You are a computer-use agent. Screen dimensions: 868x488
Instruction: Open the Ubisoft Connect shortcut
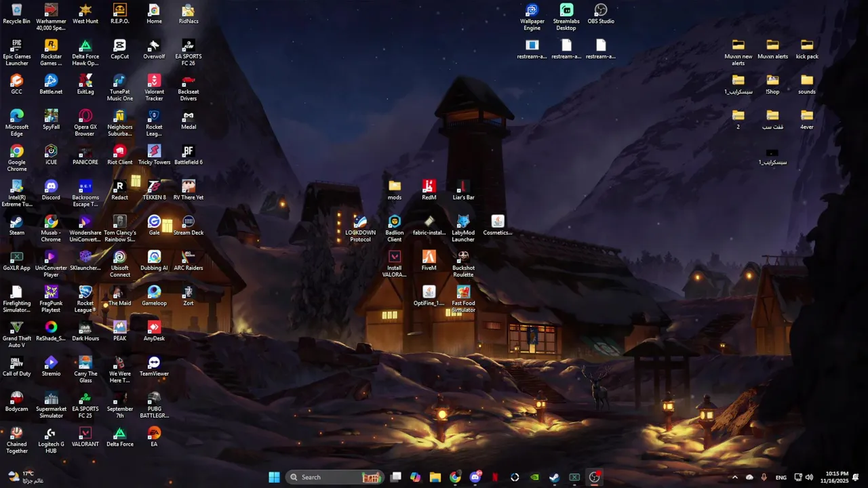click(119, 264)
